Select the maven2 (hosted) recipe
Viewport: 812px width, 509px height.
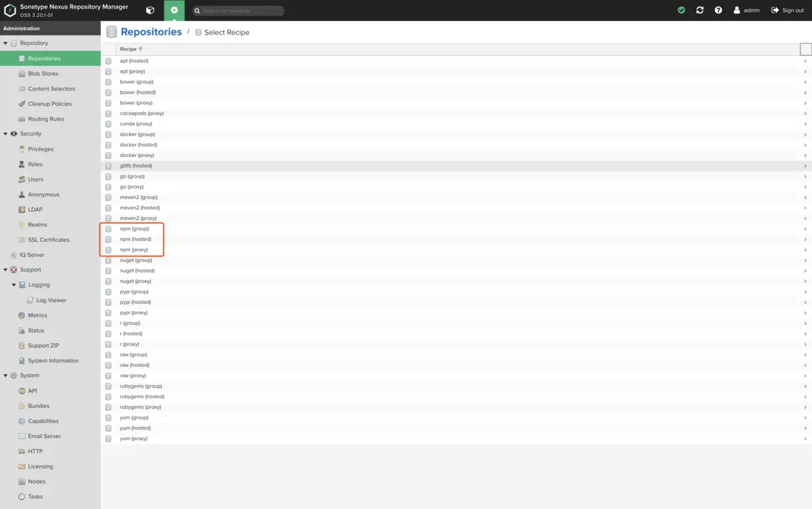click(456, 208)
